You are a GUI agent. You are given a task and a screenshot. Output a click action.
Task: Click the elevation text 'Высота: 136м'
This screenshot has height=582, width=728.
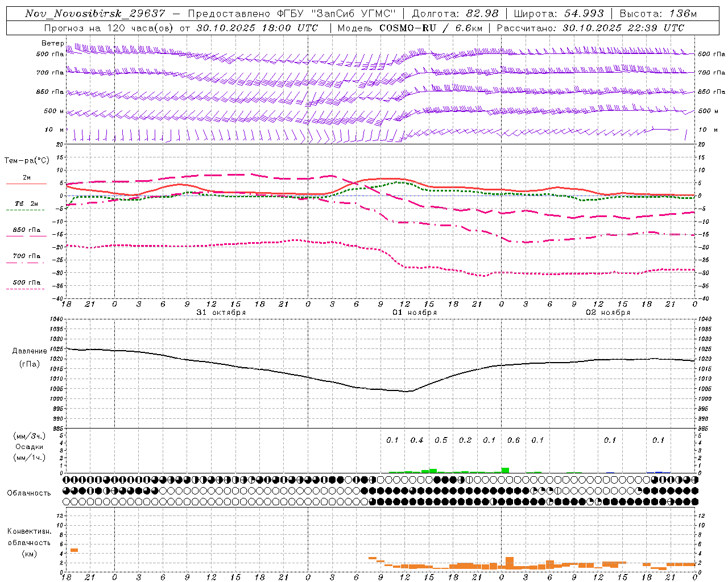pyautogui.click(x=658, y=14)
